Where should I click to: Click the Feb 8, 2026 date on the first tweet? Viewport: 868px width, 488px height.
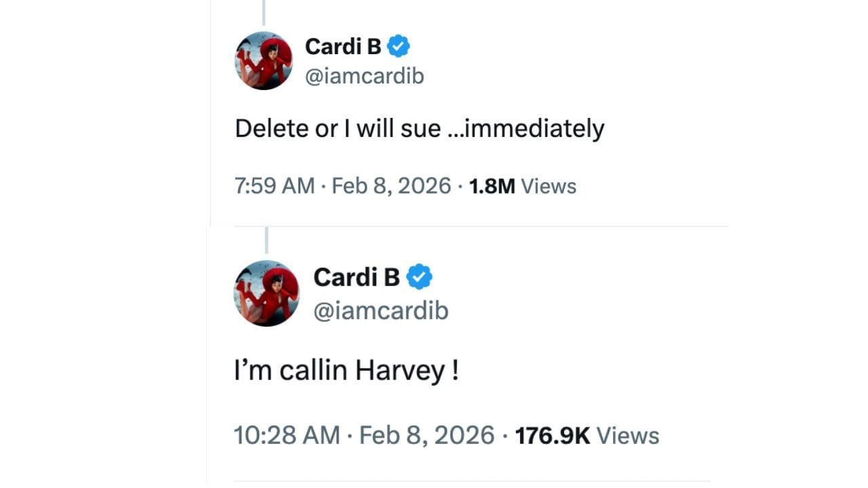click(391, 185)
